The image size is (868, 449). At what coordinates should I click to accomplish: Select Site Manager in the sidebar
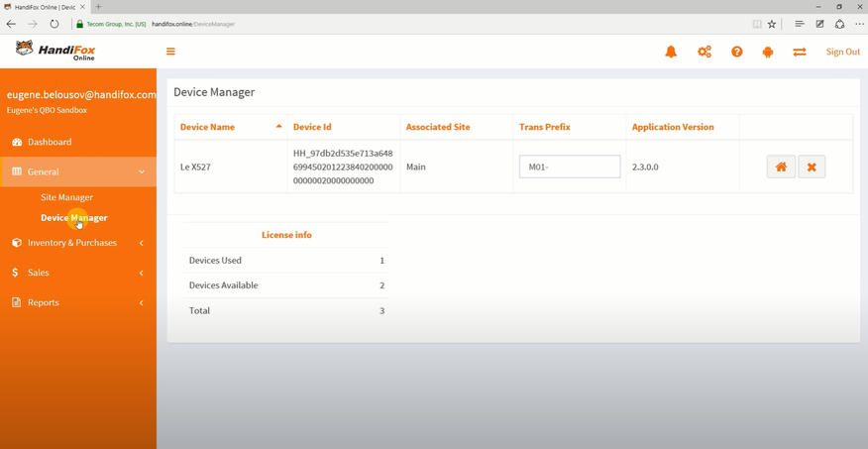tap(66, 197)
